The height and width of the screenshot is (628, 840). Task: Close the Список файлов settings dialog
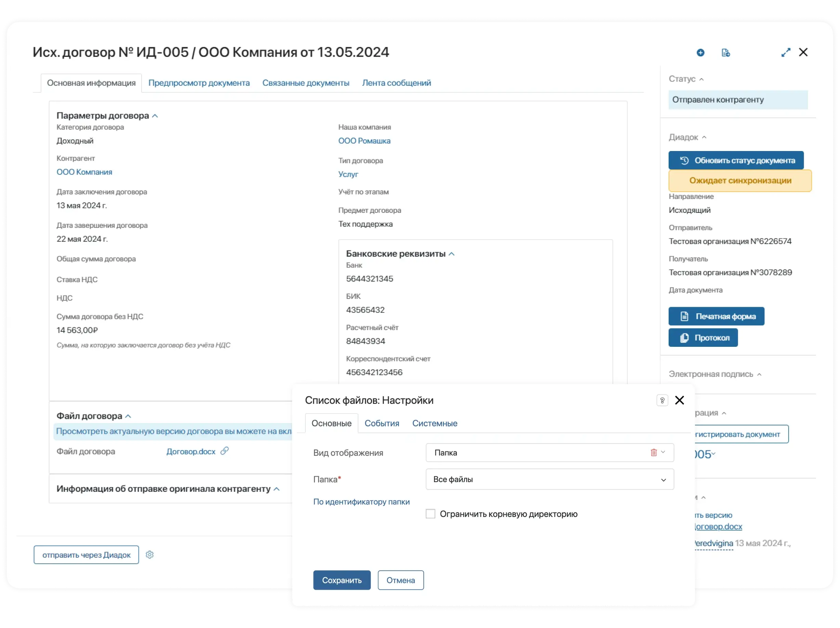679,400
